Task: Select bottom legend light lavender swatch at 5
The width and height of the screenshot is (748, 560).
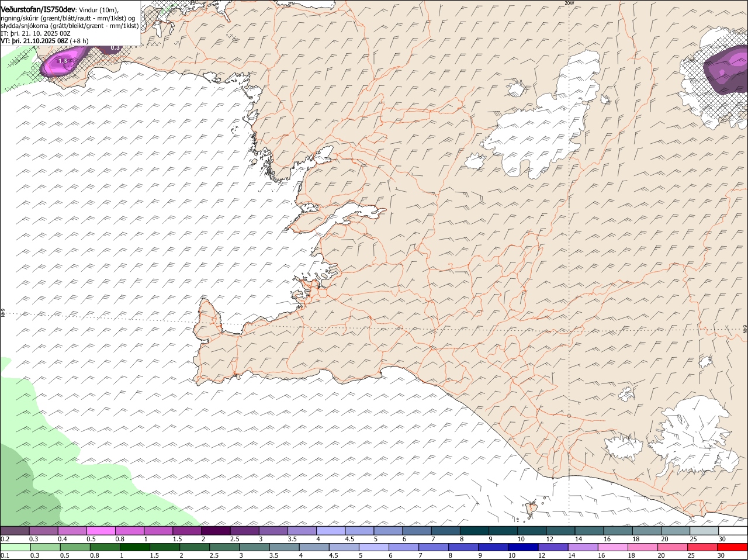Action: point(374,547)
